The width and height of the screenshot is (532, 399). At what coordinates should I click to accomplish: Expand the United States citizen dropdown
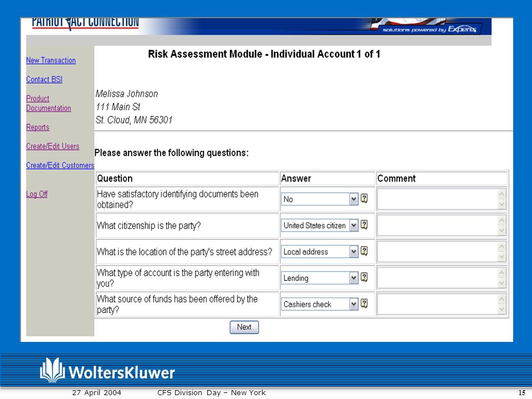[x=354, y=226]
